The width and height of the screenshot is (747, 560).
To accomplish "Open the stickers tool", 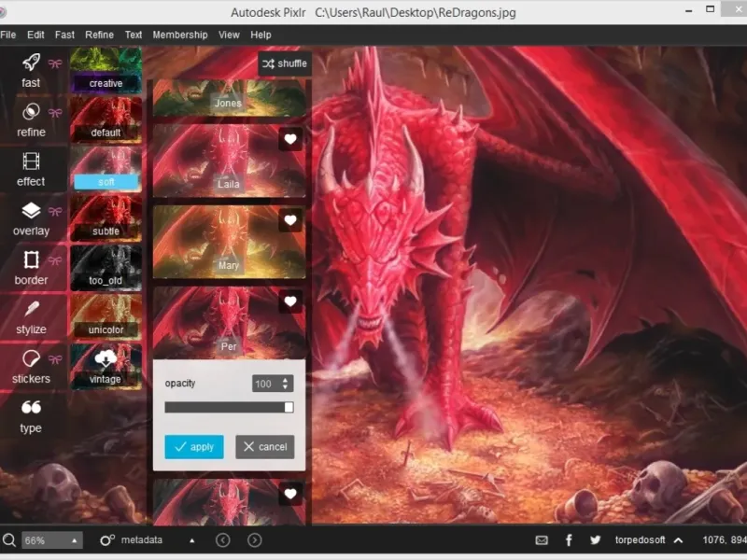I will coord(31,367).
